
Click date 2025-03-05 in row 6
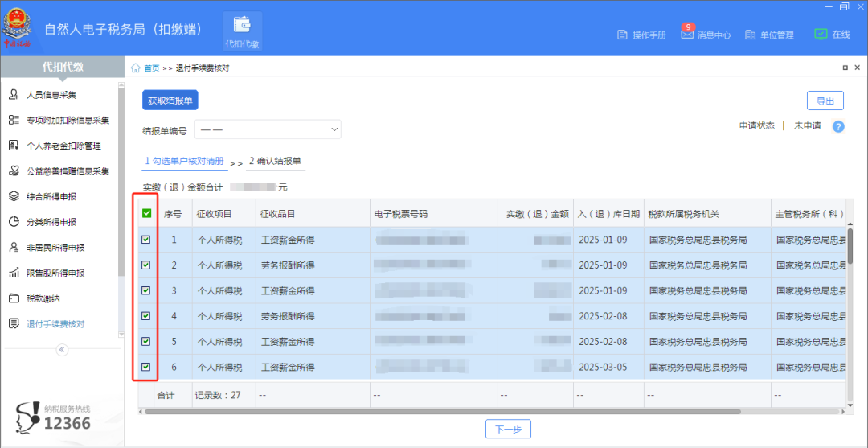(603, 367)
